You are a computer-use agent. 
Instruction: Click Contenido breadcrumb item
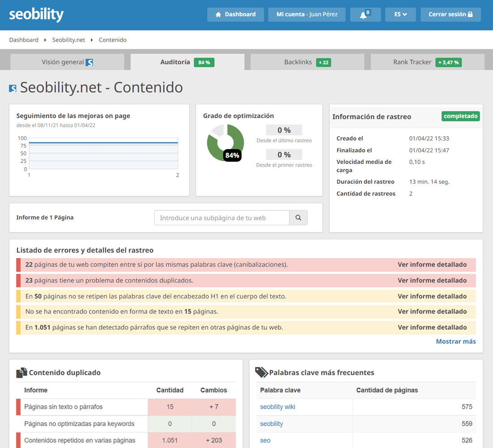[x=112, y=40]
